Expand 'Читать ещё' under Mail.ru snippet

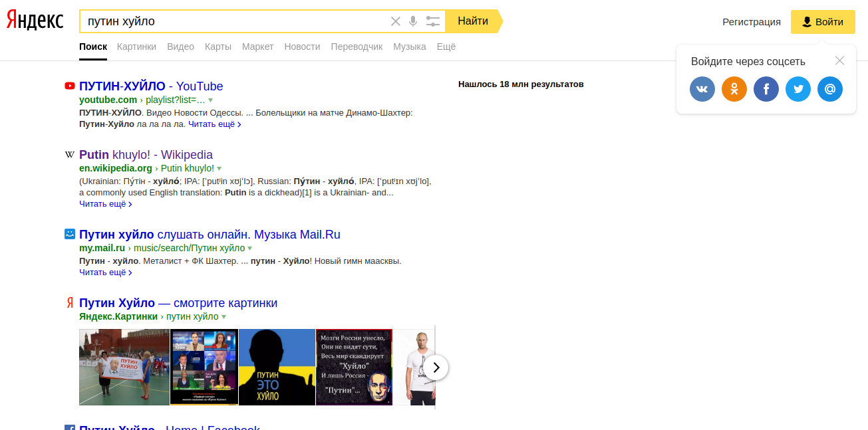point(105,272)
